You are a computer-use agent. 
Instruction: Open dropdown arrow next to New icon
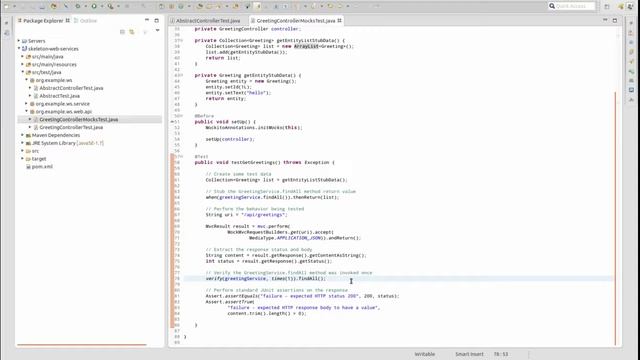click(x=14, y=6)
